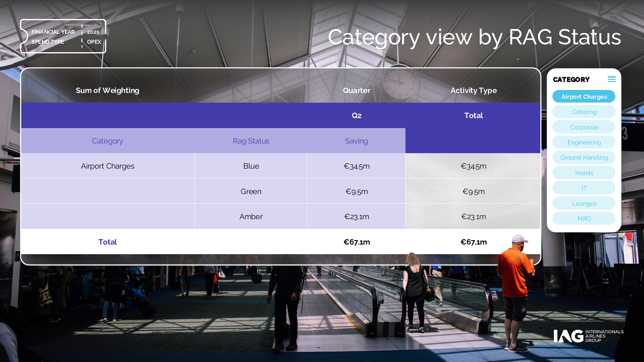Viewport: 644px width, 362px height.
Task: Choose the Engineering slicer option
Action: click(584, 142)
